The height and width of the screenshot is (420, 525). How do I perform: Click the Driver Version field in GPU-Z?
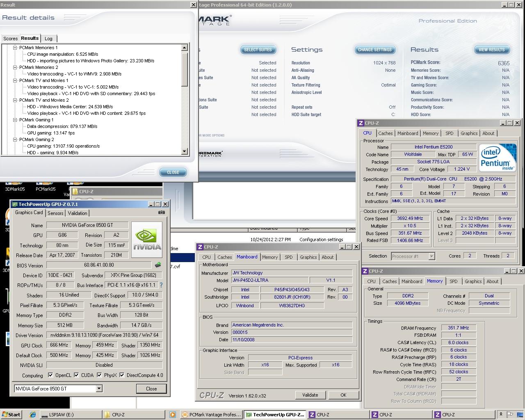104,335
